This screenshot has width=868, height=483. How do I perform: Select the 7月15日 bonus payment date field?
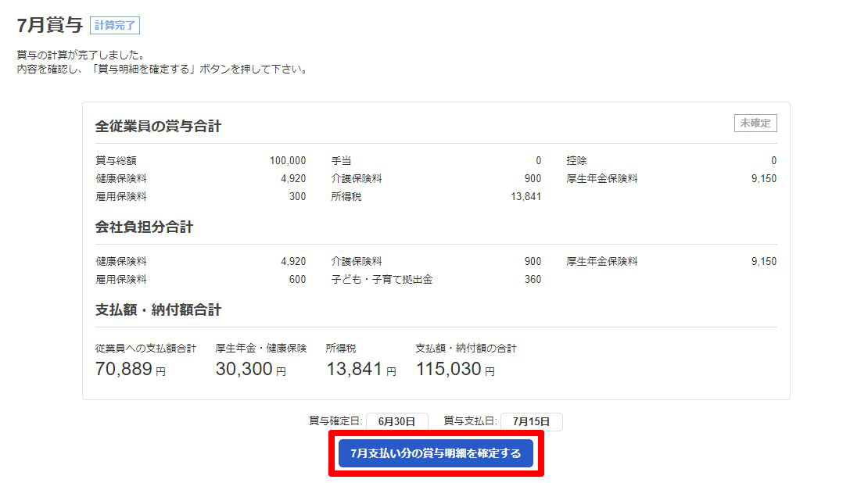pyautogui.click(x=532, y=421)
